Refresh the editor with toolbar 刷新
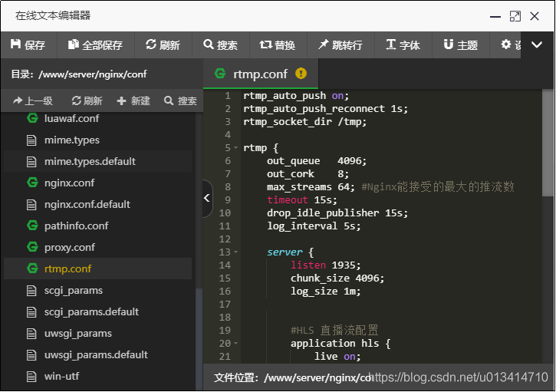This screenshot has width=556, height=392. tap(163, 44)
